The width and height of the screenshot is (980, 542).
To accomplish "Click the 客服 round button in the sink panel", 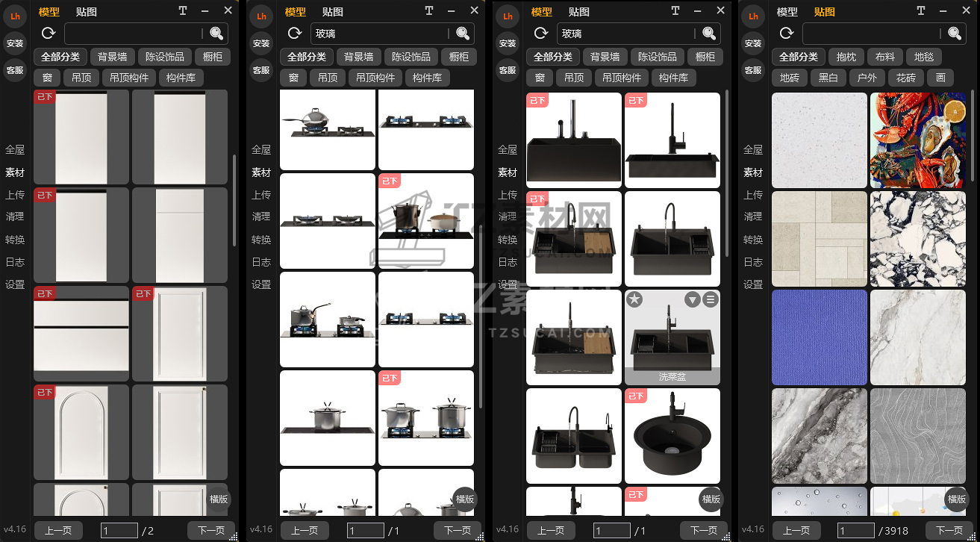I will click(x=508, y=70).
